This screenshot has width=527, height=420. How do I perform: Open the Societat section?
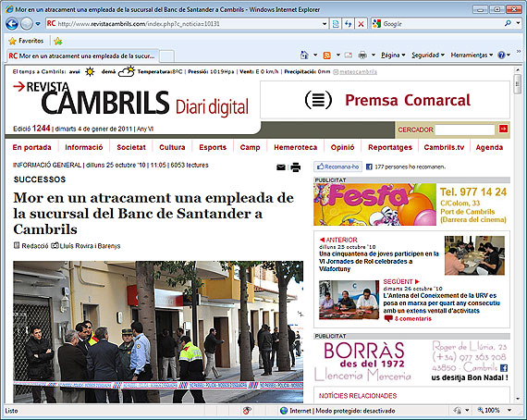[131, 147]
